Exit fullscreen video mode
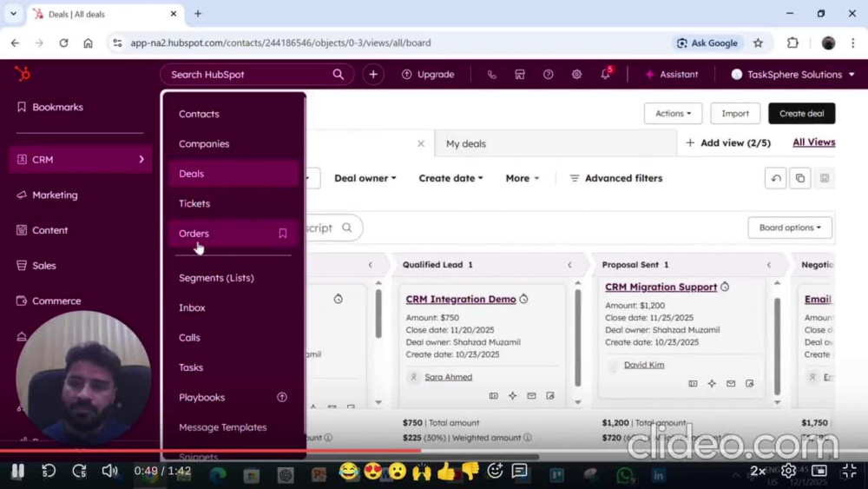Image resolution: width=868 pixels, height=489 pixels. [849, 471]
